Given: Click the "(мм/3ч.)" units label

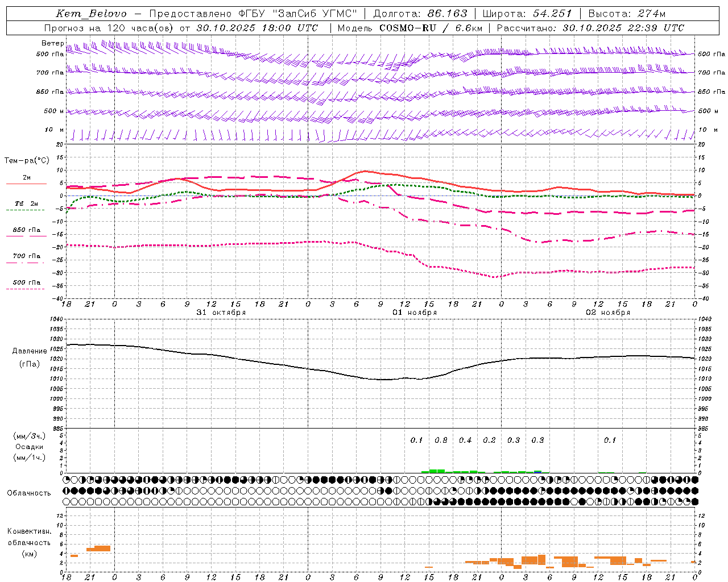Looking at the screenshot, I should pyautogui.click(x=29, y=436).
